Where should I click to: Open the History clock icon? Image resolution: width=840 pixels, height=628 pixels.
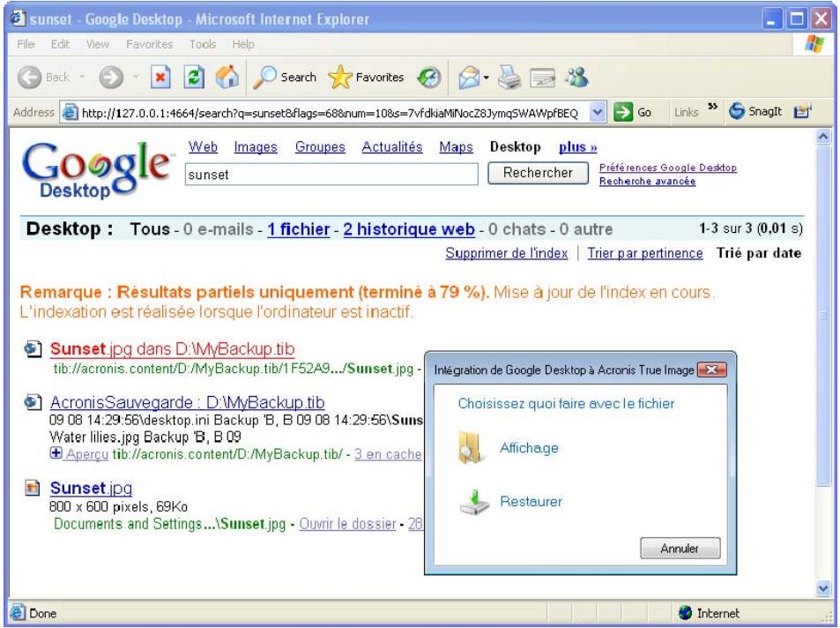pyautogui.click(x=429, y=78)
